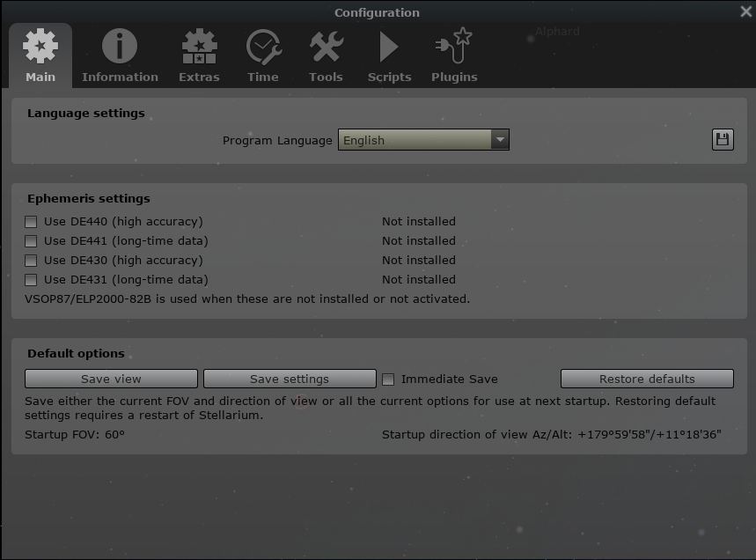Enable Use DE441 long-time data checkbox

pyautogui.click(x=31, y=241)
